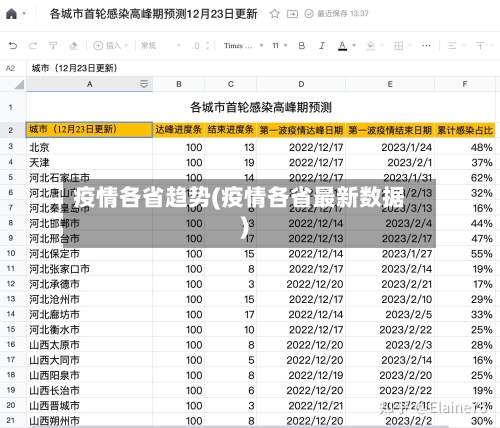Toggle bold formatting

click(302, 45)
